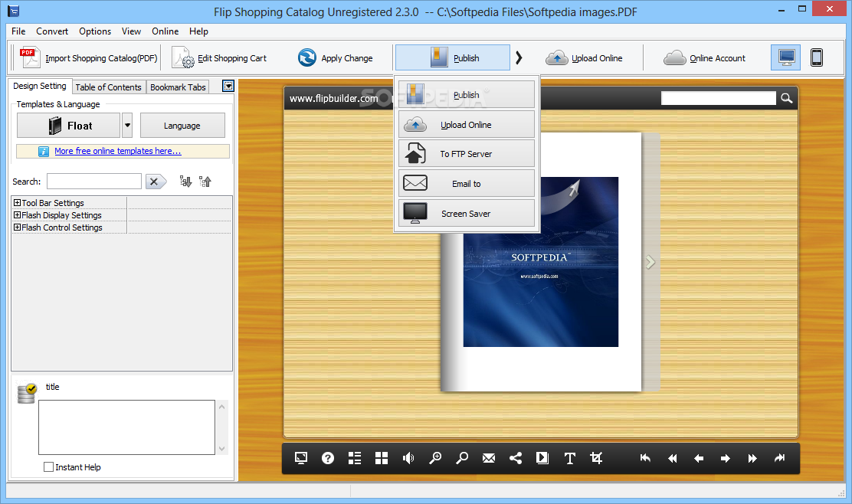Clear the search with the X button
Screen dimensions: 852x504
[156, 182]
